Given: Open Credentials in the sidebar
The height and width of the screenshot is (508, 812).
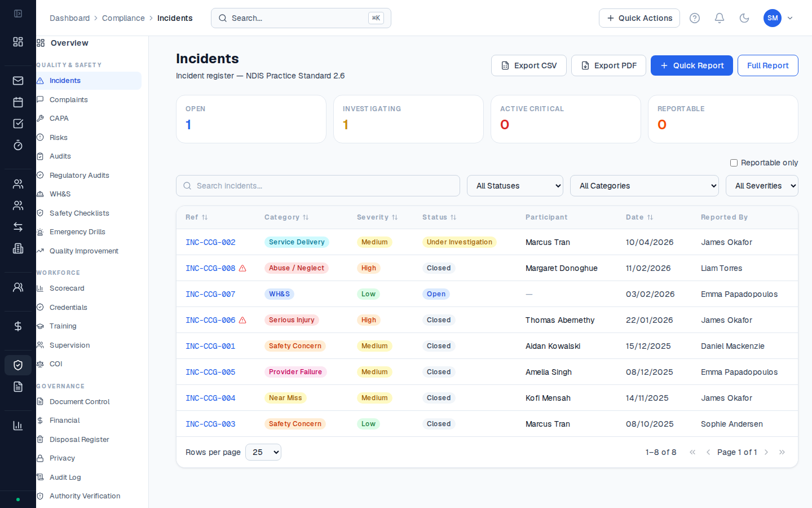Looking at the screenshot, I should [x=89, y=308].
